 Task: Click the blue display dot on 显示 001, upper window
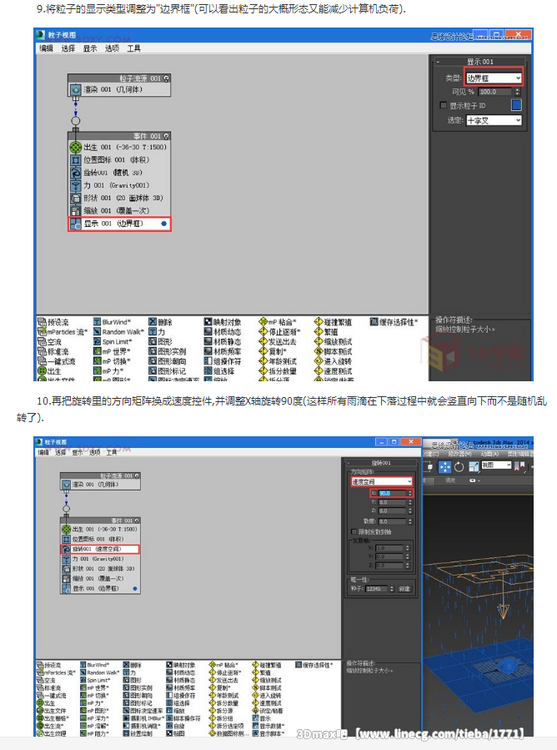[164, 223]
